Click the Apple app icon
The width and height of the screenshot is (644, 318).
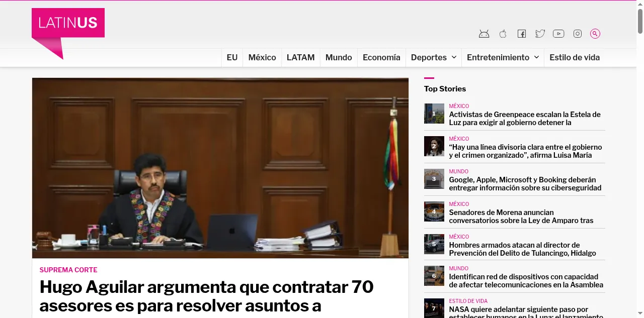click(503, 34)
